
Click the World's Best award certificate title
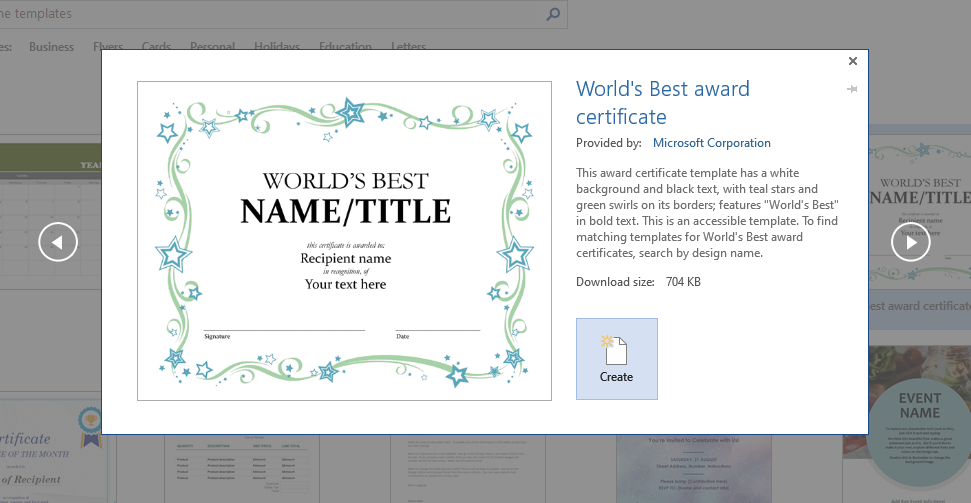[663, 102]
